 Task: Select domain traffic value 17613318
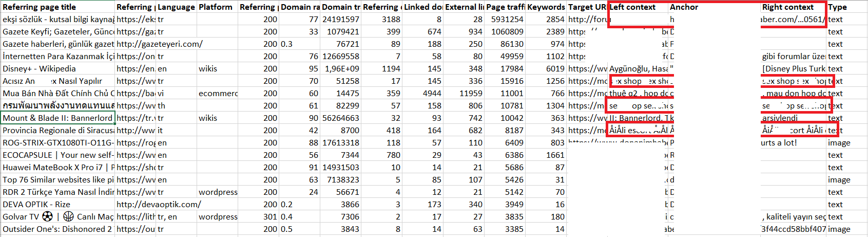340,142
